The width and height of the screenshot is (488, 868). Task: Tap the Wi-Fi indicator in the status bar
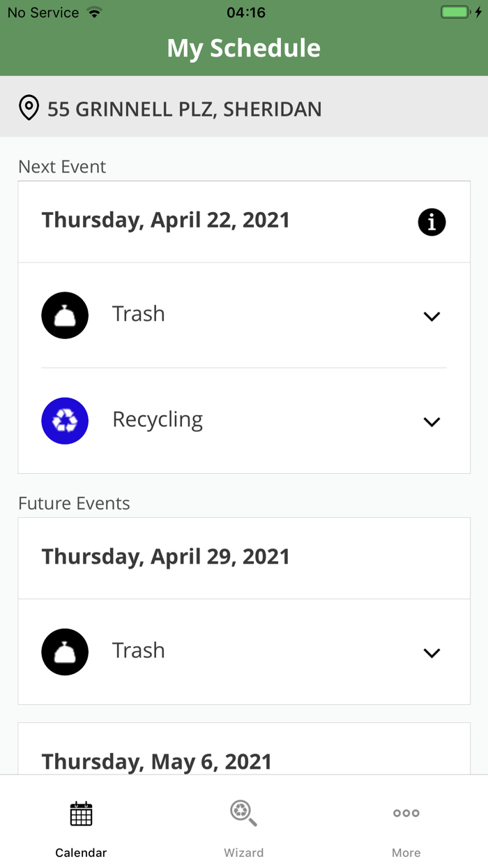click(94, 11)
